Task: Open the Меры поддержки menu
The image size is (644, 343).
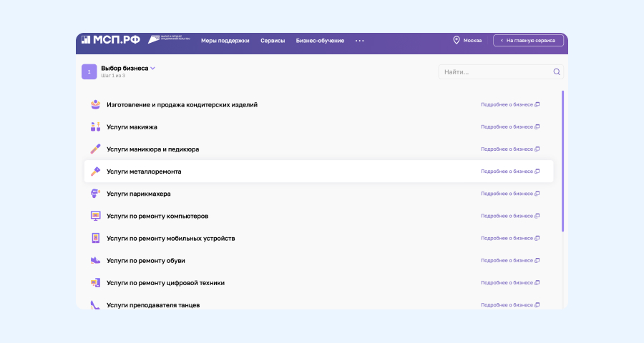Action: click(225, 41)
